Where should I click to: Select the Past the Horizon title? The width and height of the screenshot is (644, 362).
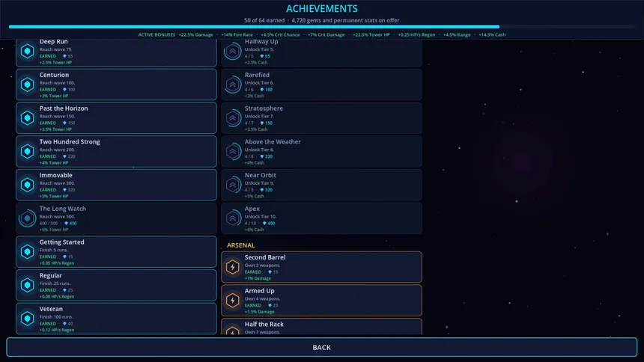tap(64, 108)
